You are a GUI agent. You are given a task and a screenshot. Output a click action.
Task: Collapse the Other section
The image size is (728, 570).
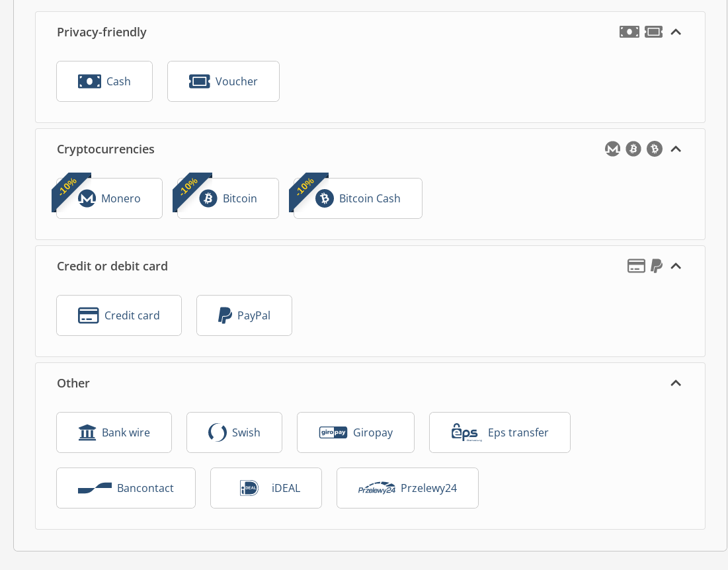tap(676, 383)
